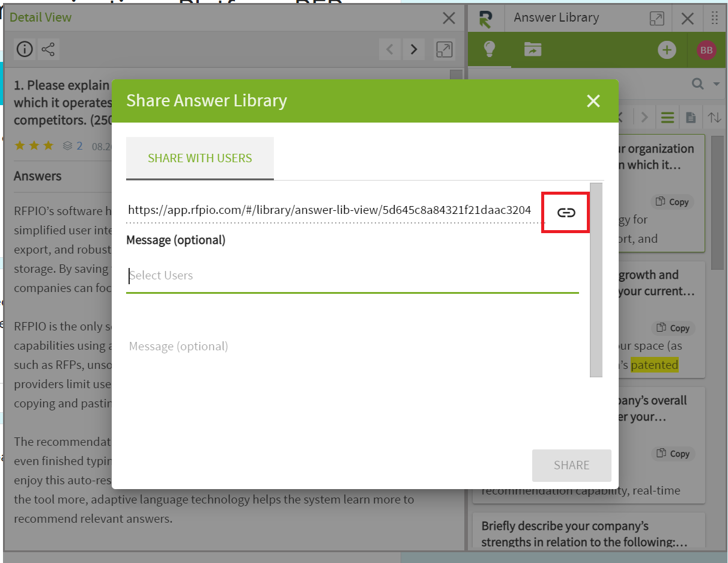Open the green list view menu icon
Viewport: 728px width, 563px height.
pos(667,117)
